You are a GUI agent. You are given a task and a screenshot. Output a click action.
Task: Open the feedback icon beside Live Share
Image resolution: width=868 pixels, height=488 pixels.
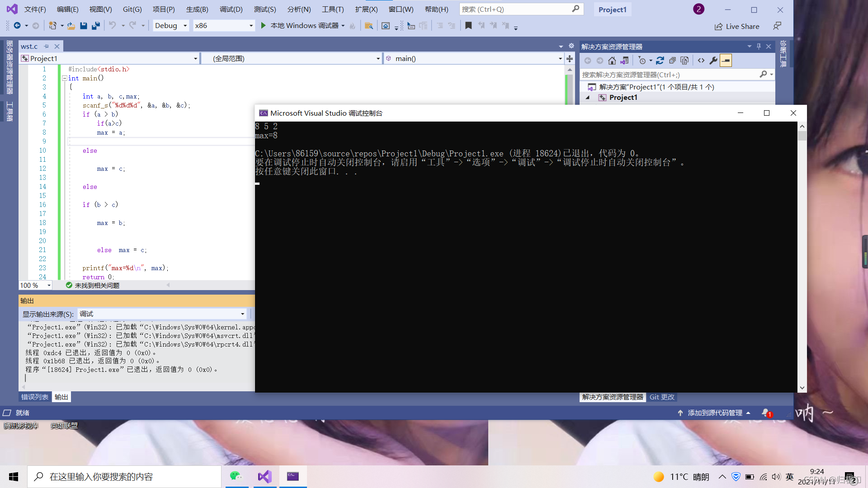[x=777, y=26]
